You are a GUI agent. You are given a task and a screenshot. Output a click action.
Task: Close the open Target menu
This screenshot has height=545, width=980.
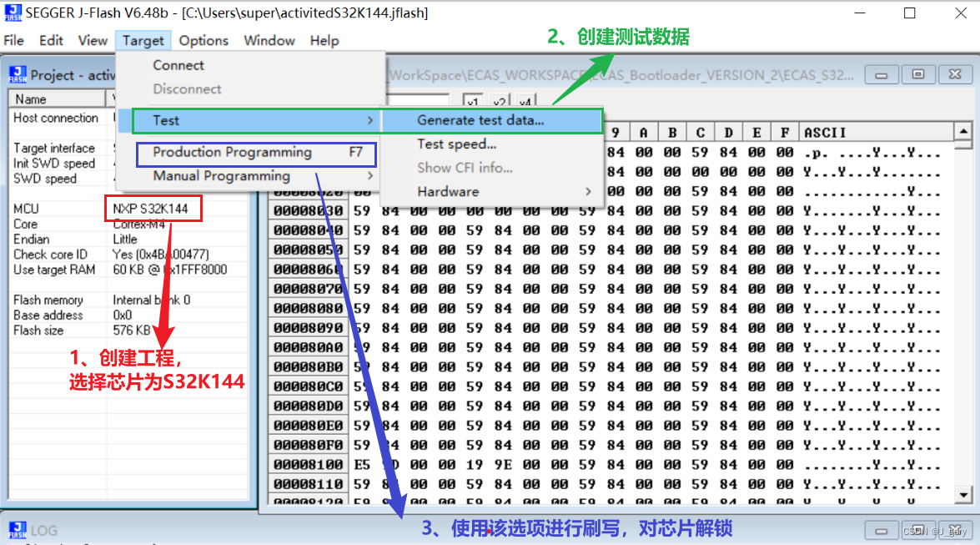(143, 41)
